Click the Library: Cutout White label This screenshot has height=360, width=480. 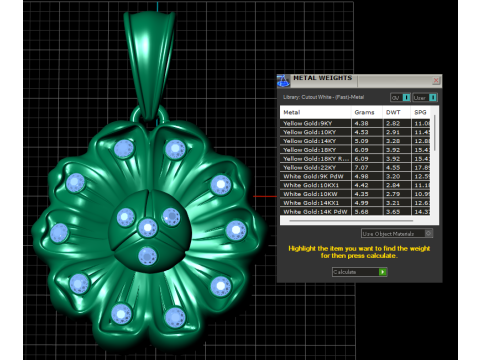coord(323,97)
